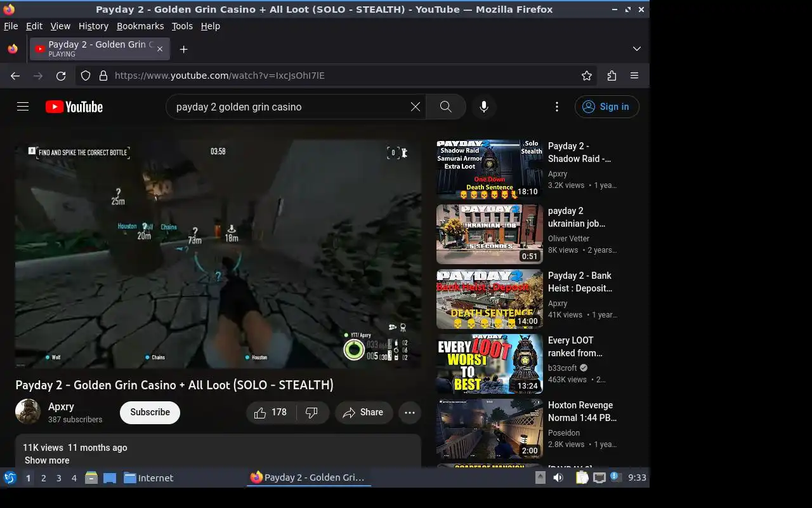Select the Payday 2 - Golden Grin tab
This screenshot has width=812, height=508.
click(100, 49)
